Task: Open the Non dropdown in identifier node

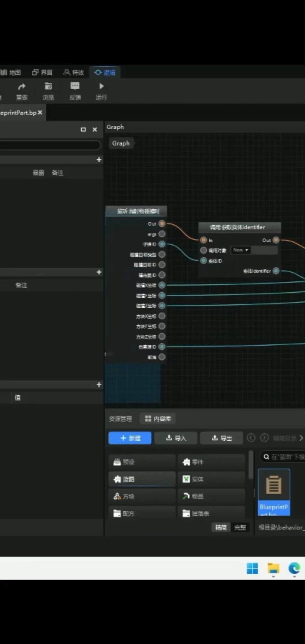Action: tap(241, 250)
